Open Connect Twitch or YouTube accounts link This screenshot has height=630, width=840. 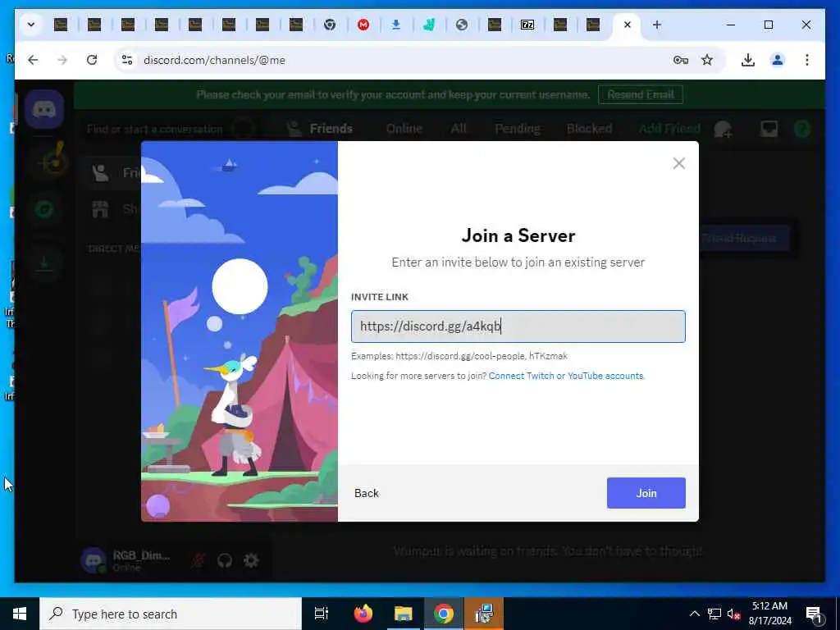[x=566, y=376]
